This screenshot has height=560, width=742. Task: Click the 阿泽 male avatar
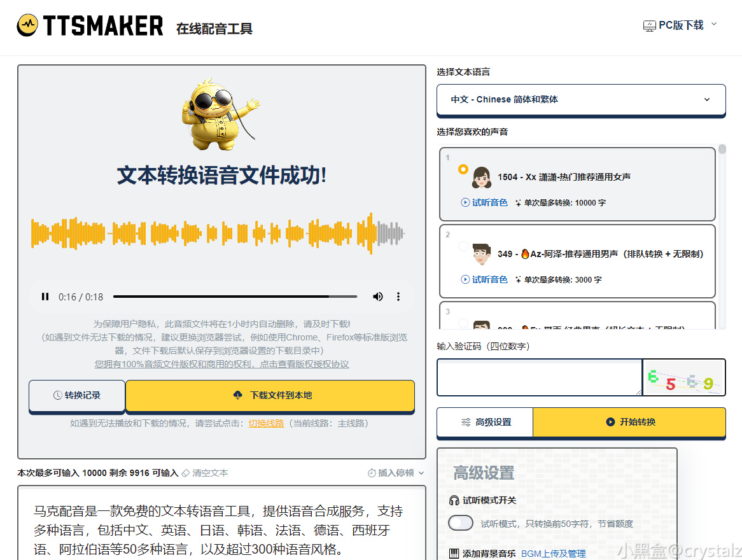tap(482, 254)
